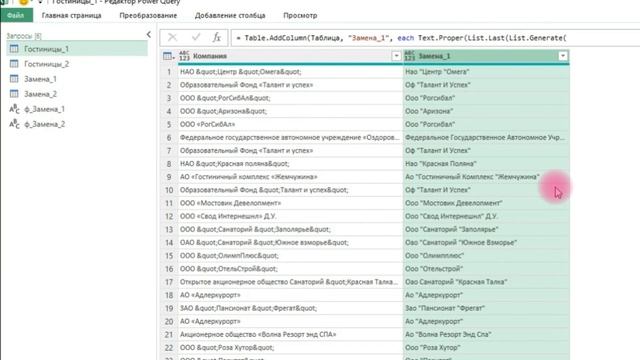
Task: Select row number 12
Action: (x=169, y=216)
